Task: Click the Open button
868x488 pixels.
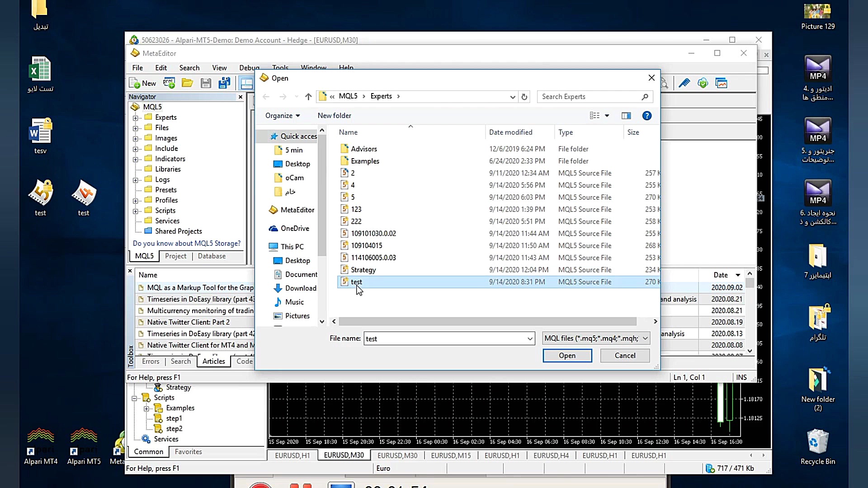Action: tap(567, 356)
